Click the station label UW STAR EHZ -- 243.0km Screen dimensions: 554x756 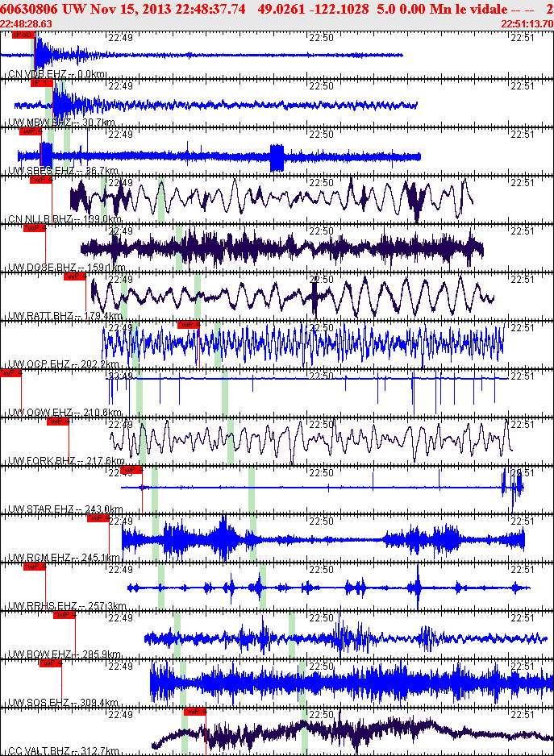(65, 509)
